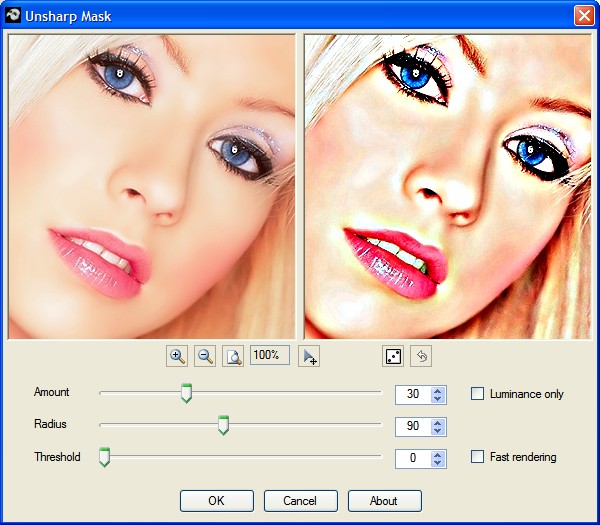Click the zoom out magnifier icon
Image resolution: width=600 pixels, height=525 pixels.
(x=205, y=356)
